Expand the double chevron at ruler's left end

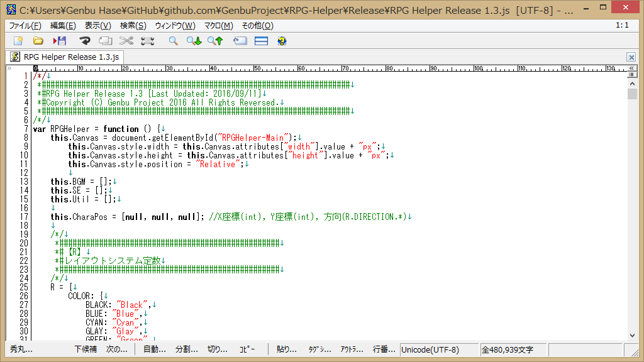point(9,68)
